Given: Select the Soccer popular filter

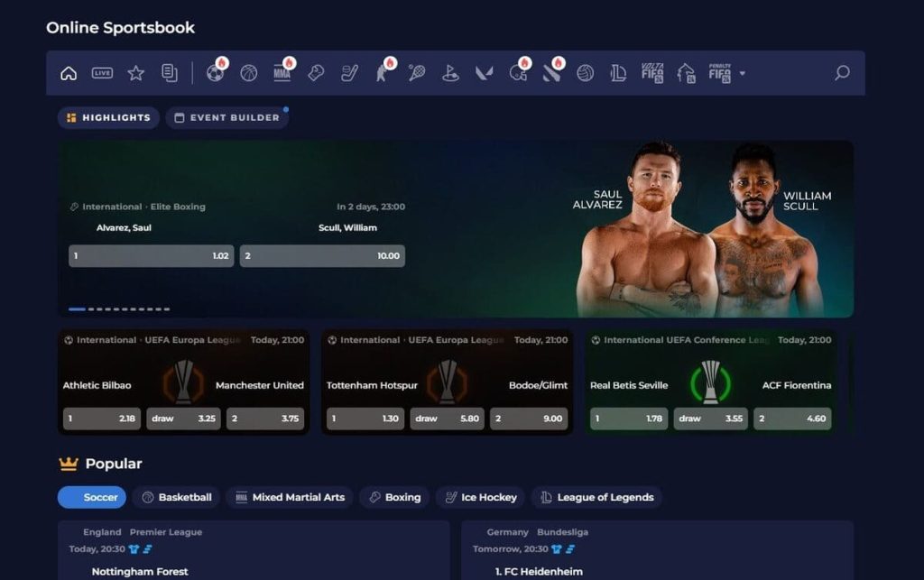Looking at the screenshot, I should [x=92, y=498].
